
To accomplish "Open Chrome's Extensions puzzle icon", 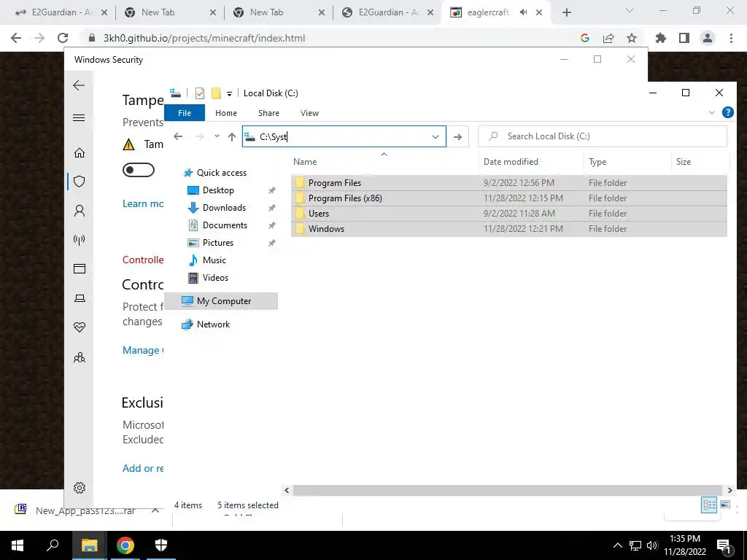I will pyautogui.click(x=661, y=38).
